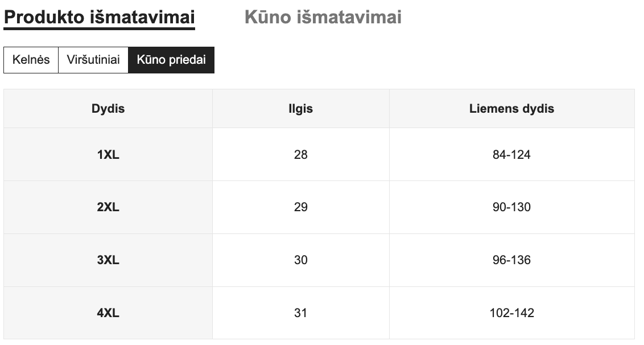
Task: Click the Liemens dydis column header
Action: (511, 108)
